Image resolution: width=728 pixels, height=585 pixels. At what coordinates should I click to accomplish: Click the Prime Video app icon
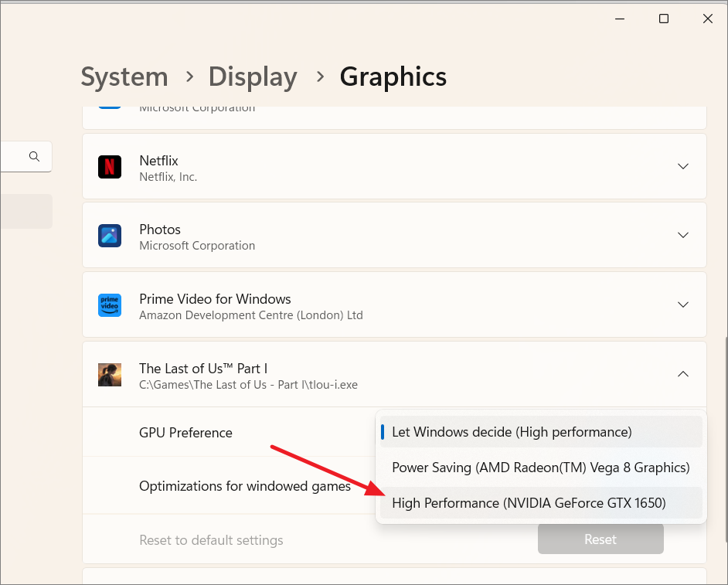(110, 305)
